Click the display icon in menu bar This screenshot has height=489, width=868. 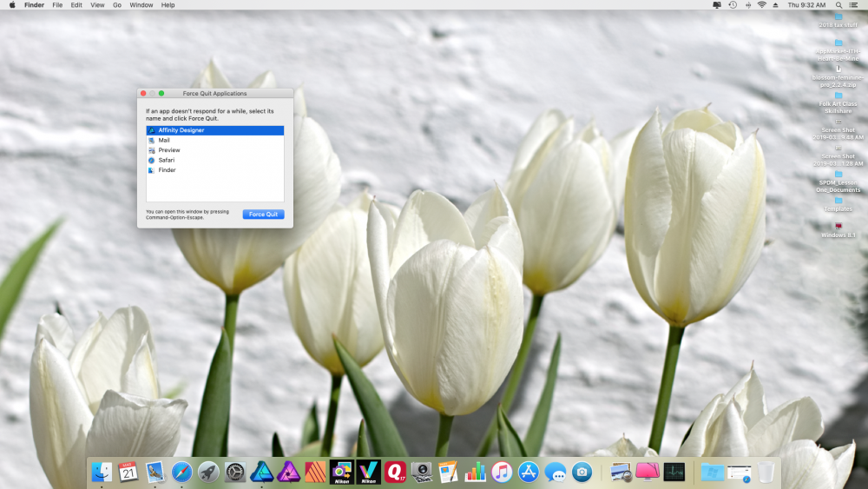pyautogui.click(x=717, y=5)
